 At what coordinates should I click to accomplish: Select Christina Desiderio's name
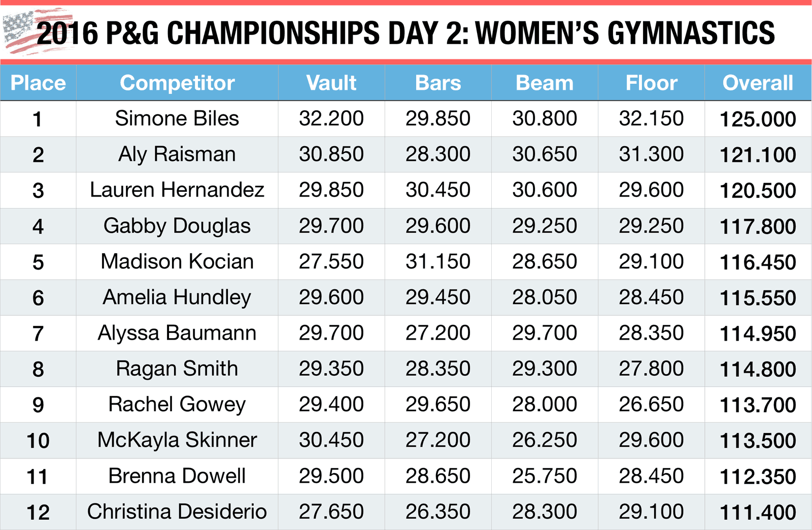pyautogui.click(x=177, y=512)
